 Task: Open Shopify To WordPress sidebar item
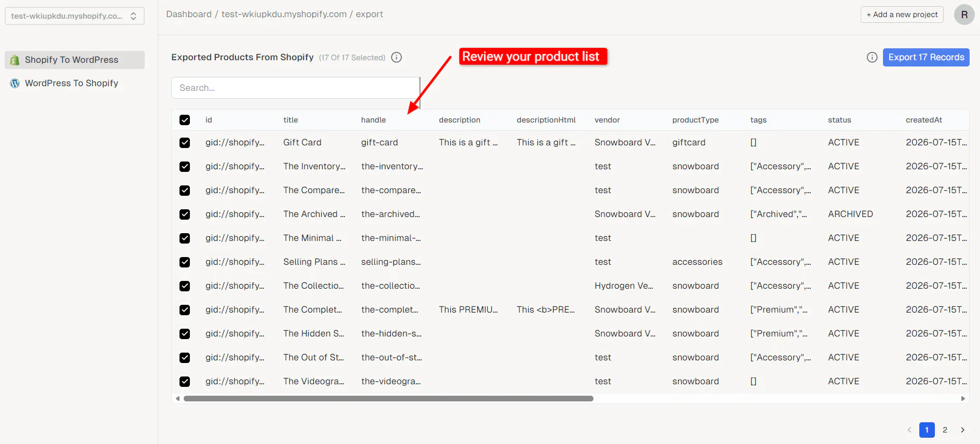[75, 60]
